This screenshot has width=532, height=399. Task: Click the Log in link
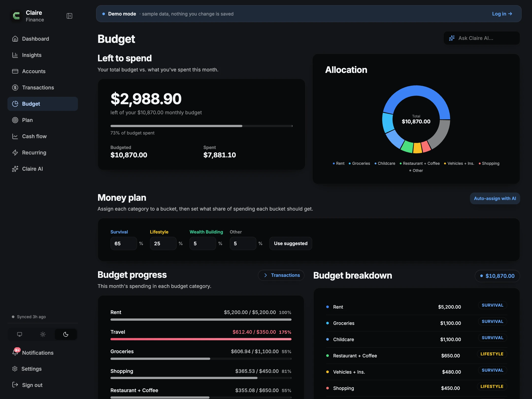coord(502,14)
